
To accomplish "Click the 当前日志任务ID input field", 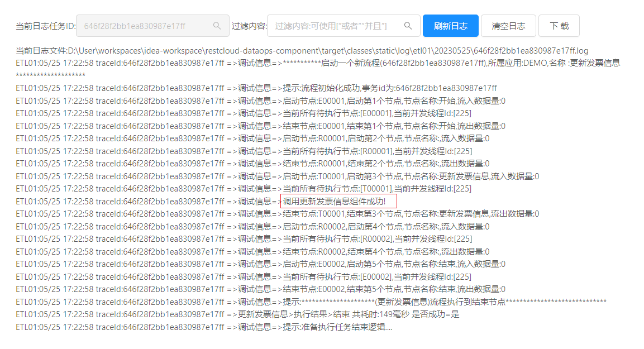I will click(145, 26).
